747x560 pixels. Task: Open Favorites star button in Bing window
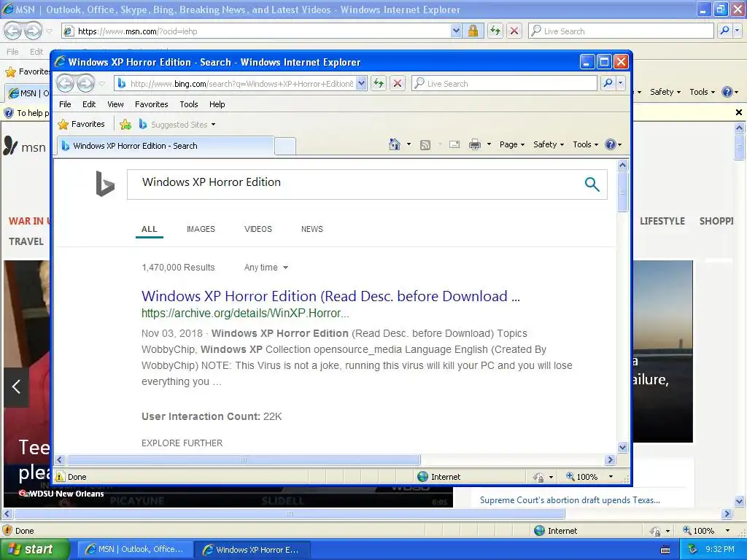click(x=81, y=124)
